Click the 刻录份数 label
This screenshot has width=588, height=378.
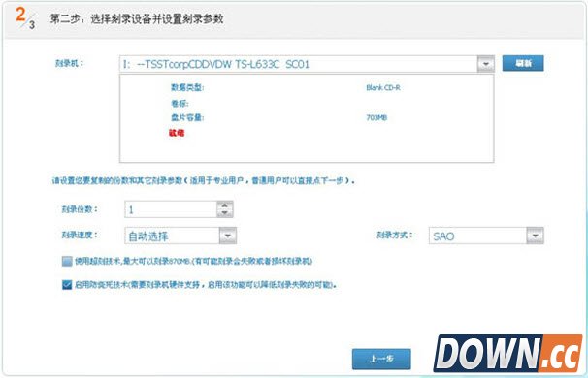coord(80,209)
